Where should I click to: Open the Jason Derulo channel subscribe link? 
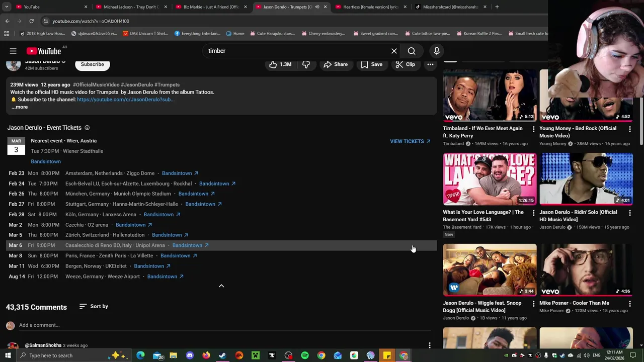[x=125, y=100]
